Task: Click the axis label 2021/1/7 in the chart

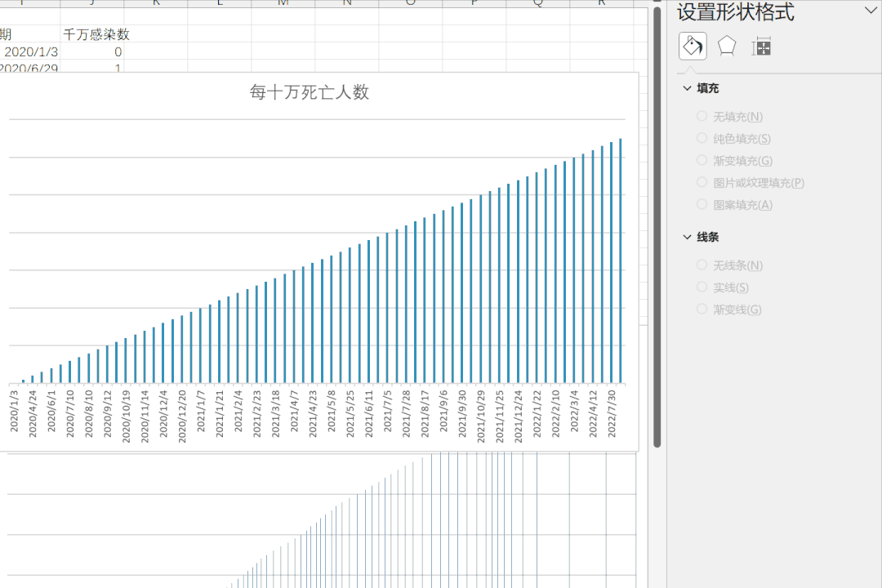Action: tap(201, 412)
